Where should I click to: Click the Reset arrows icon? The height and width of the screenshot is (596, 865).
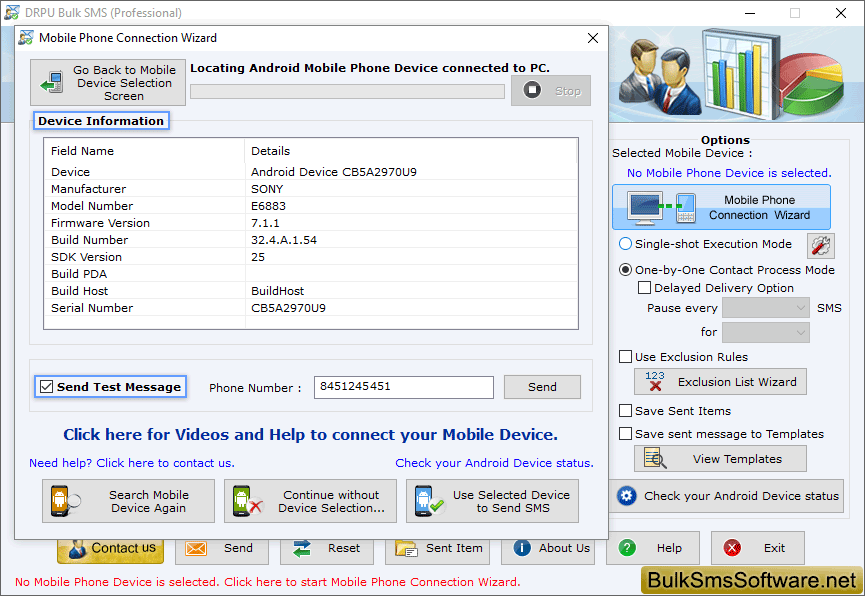tap(302, 549)
